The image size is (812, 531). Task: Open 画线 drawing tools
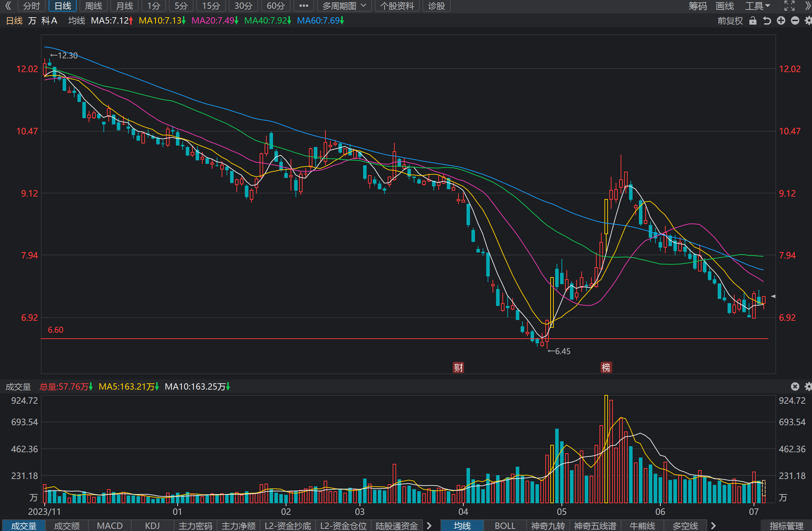tap(725, 6)
